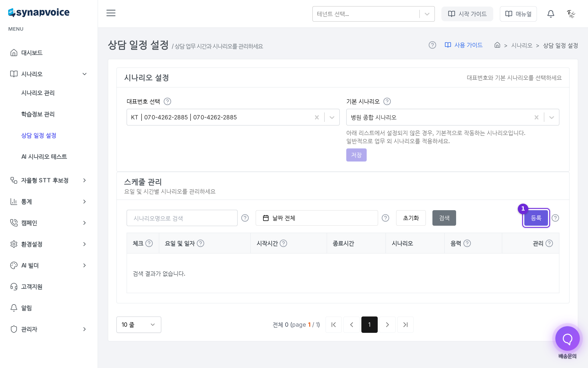
Task: Click help icon in 시작시간 header
Action: click(x=283, y=243)
